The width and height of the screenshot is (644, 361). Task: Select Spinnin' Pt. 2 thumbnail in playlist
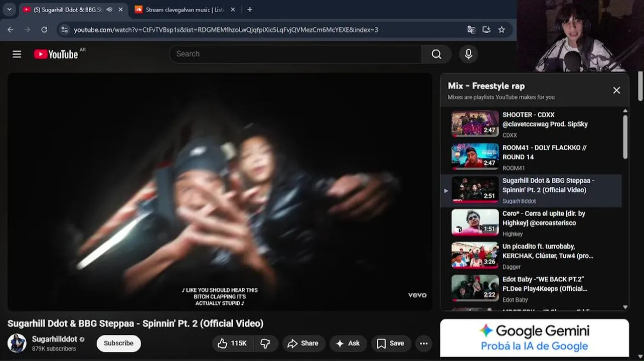coord(474,190)
